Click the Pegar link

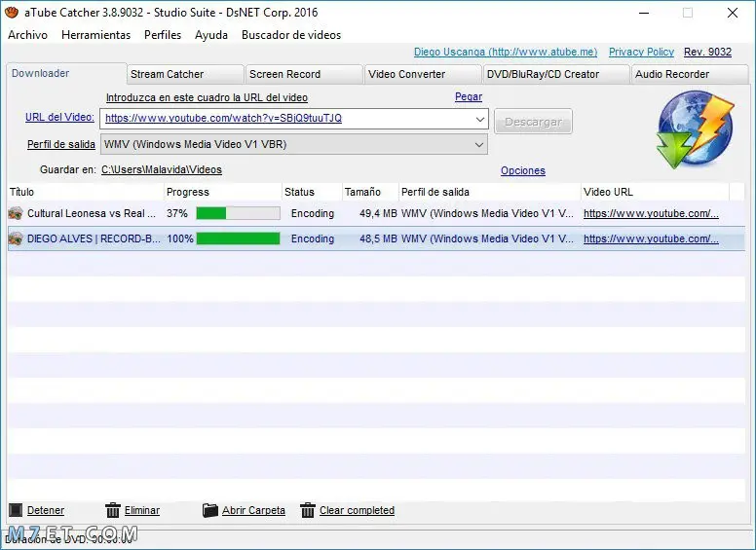(469, 96)
